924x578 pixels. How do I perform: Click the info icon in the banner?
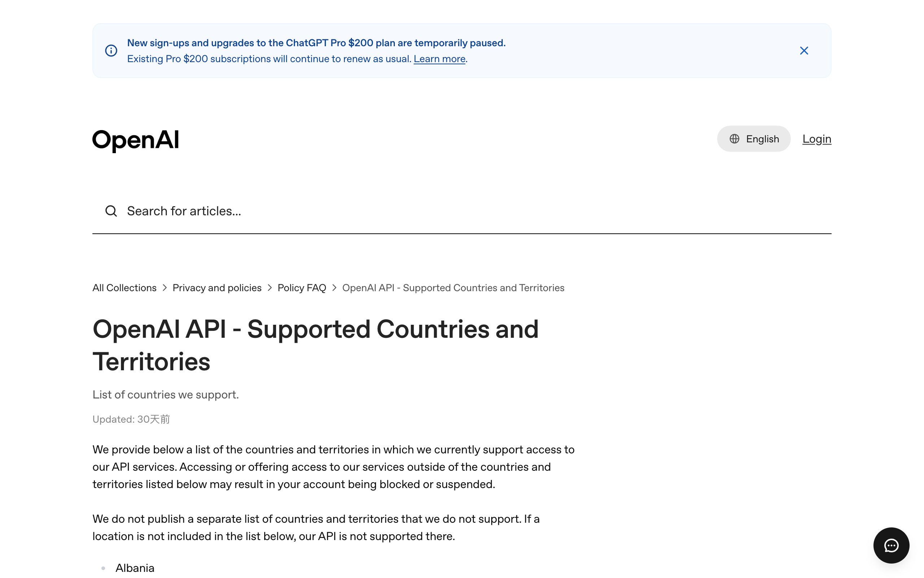coord(111,51)
